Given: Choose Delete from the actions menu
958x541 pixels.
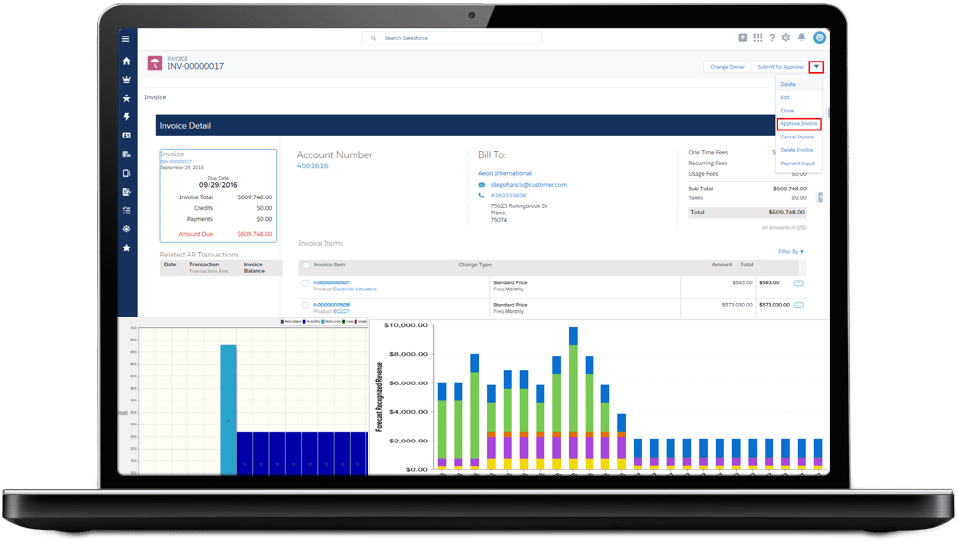Looking at the screenshot, I should coord(788,84).
